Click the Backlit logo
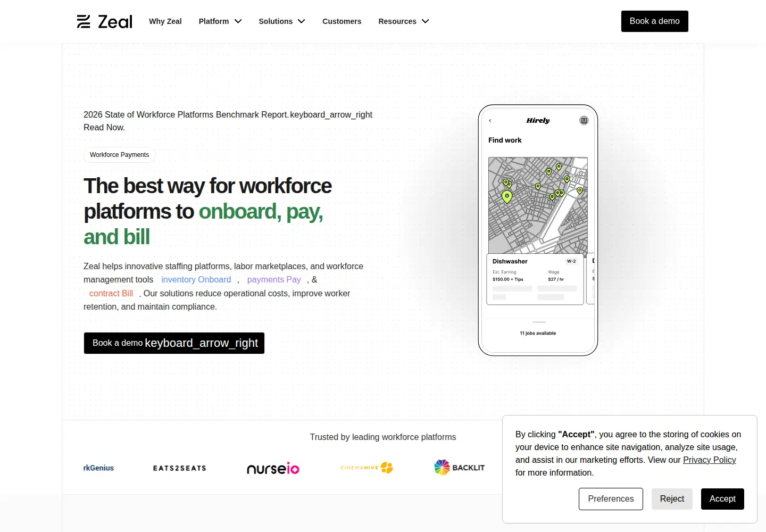Viewport: 766px width, 532px height. tap(460, 468)
